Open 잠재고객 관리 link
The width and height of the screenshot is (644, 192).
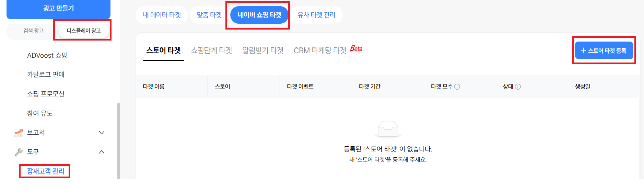pos(46,171)
